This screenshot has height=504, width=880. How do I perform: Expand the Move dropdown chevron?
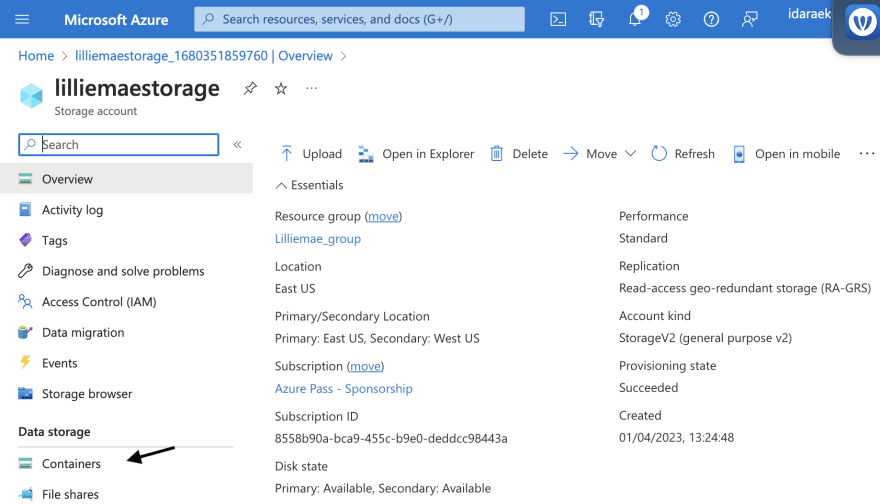pos(630,153)
